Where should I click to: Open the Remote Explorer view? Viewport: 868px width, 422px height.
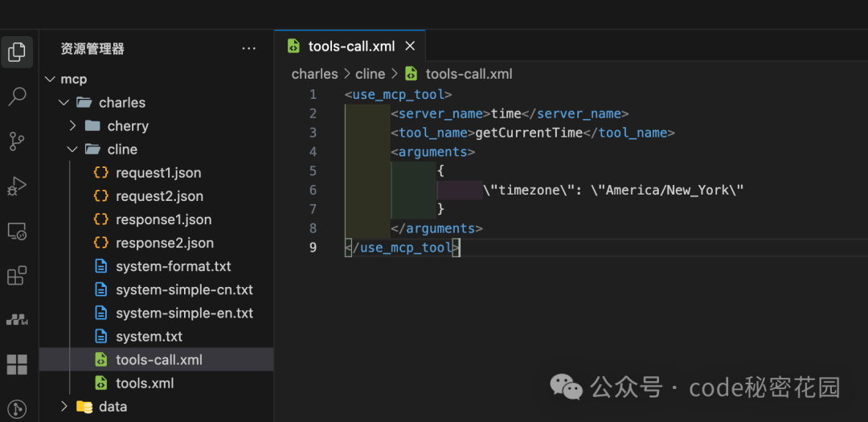pyautogui.click(x=17, y=231)
